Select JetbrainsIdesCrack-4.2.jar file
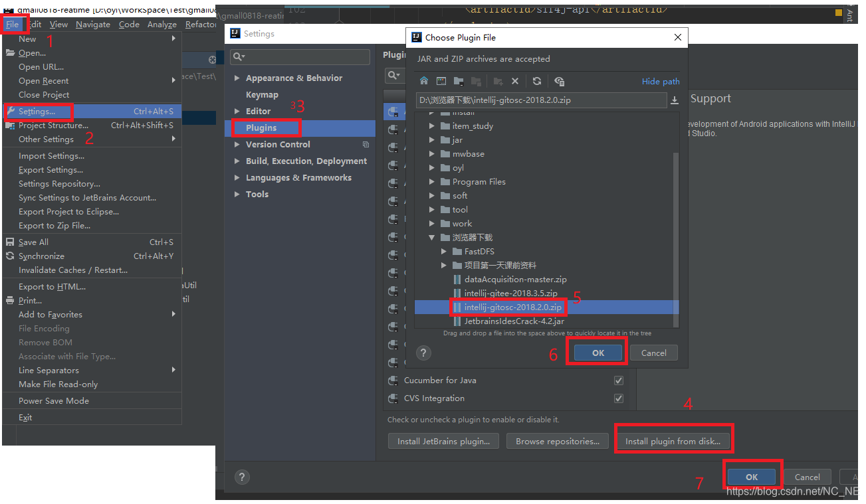The image size is (866, 504). pos(514,321)
